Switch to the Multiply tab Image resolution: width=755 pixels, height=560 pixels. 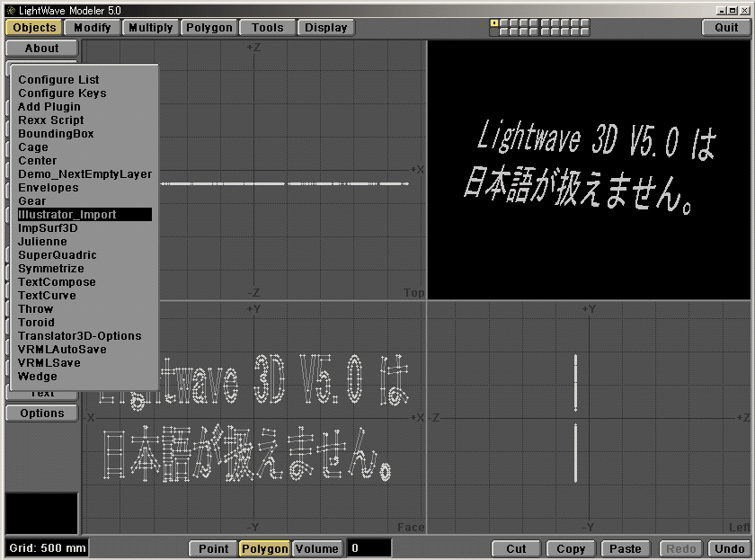coord(150,28)
